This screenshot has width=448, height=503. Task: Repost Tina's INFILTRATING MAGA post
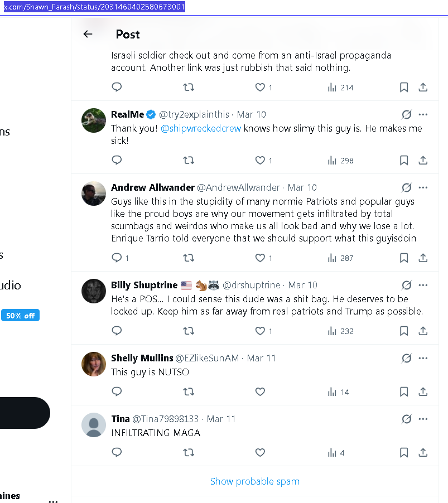(x=189, y=453)
